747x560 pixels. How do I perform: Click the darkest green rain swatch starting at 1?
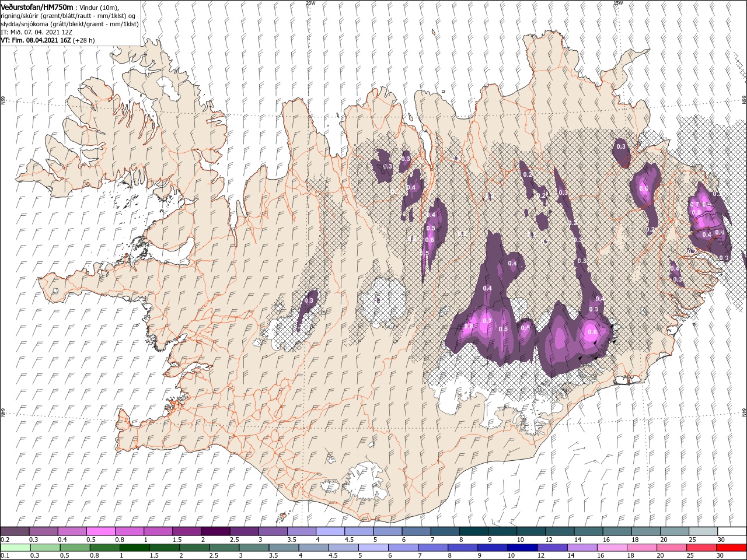134,548
